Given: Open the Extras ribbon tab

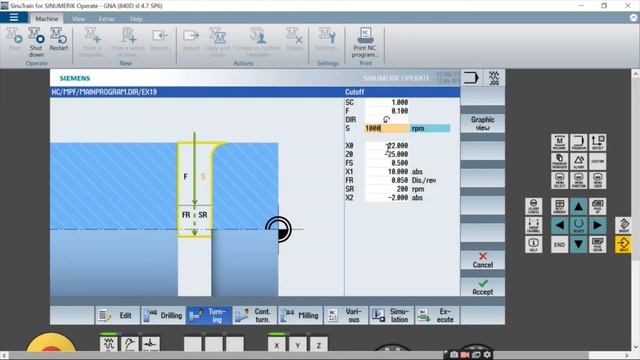Looking at the screenshot, I should 107,19.
